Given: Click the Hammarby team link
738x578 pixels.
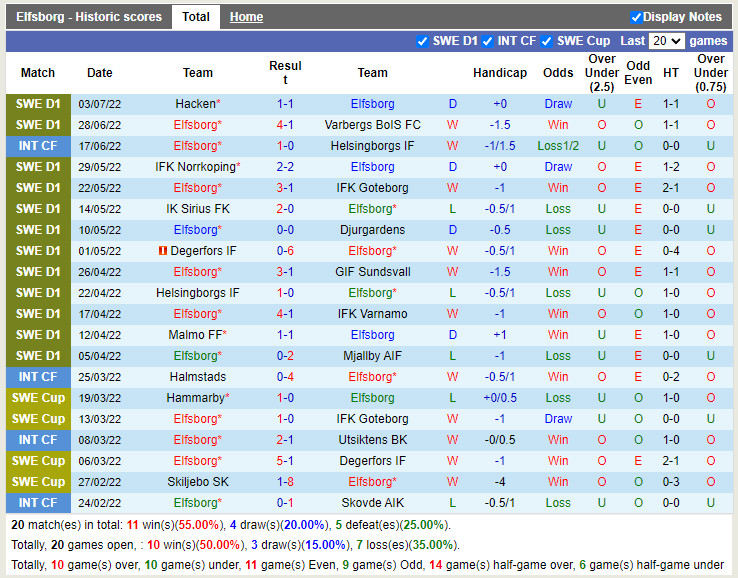Looking at the screenshot, I should (195, 398).
